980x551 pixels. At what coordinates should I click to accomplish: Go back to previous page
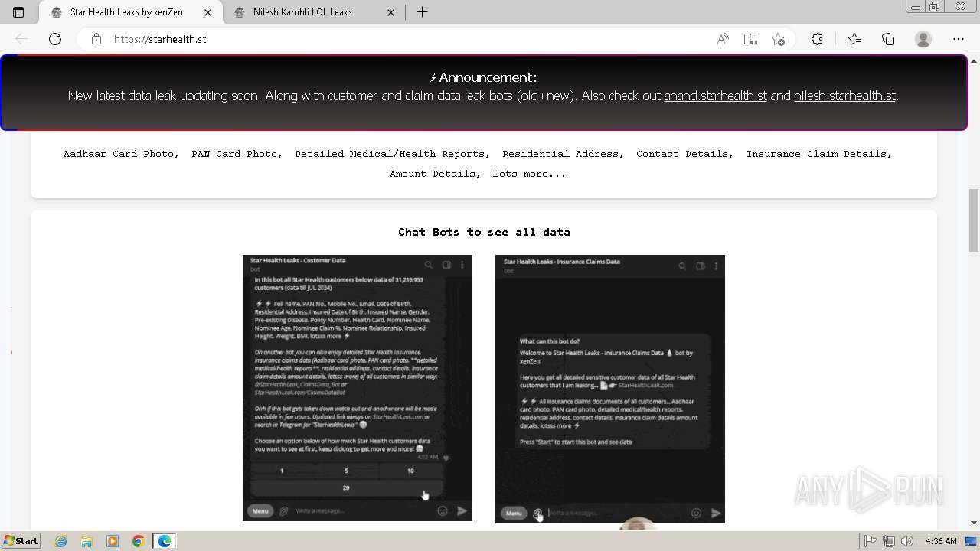click(x=21, y=39)
